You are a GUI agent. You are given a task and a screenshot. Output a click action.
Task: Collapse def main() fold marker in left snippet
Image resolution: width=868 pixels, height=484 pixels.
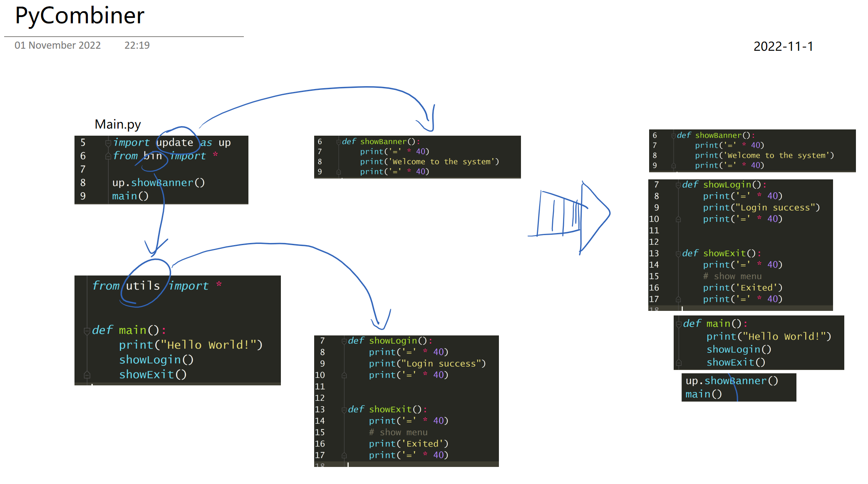pyautogui.click(x=87, y=331)
